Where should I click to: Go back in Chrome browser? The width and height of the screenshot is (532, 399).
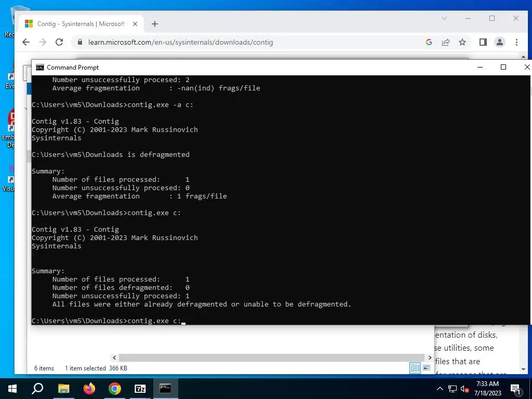pos(26,42)
